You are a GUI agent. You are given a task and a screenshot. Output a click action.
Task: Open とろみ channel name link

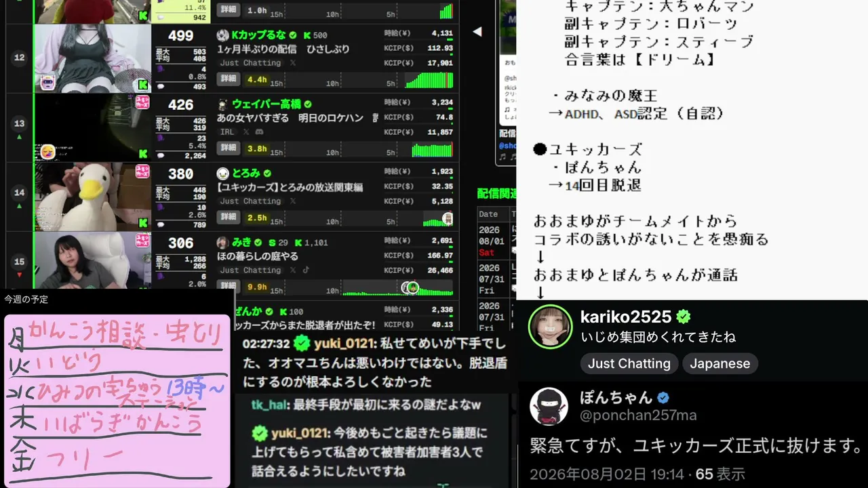pyautogui.click(x=246, y=174)
